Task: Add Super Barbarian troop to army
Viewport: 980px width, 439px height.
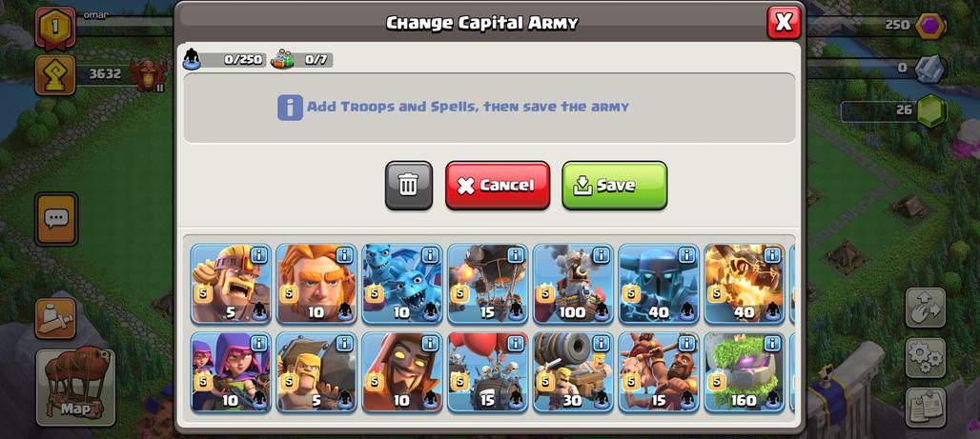Action: [x=231, y=284]
